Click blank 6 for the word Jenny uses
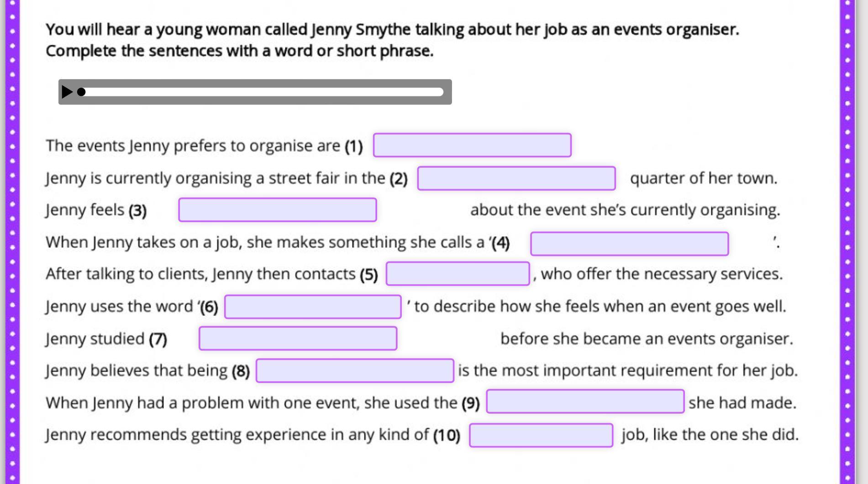Screen dimensions: 868x484 [x=312, y=307]
